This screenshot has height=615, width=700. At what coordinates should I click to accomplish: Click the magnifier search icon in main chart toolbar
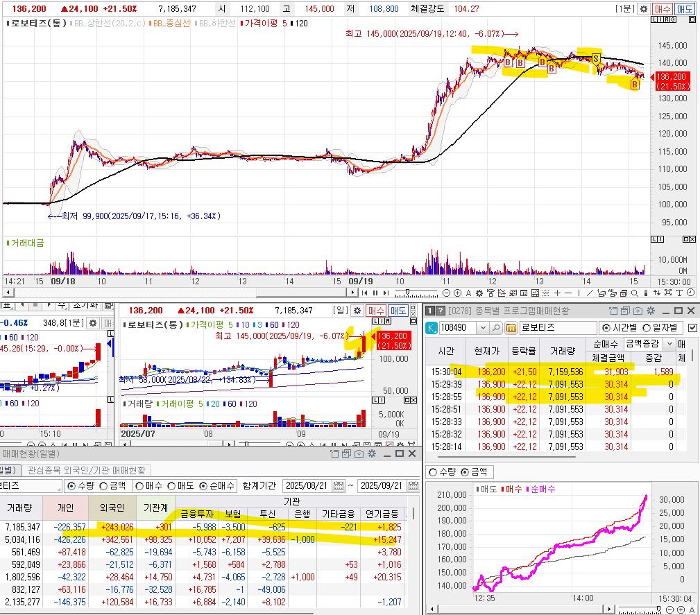pos(634,293)
